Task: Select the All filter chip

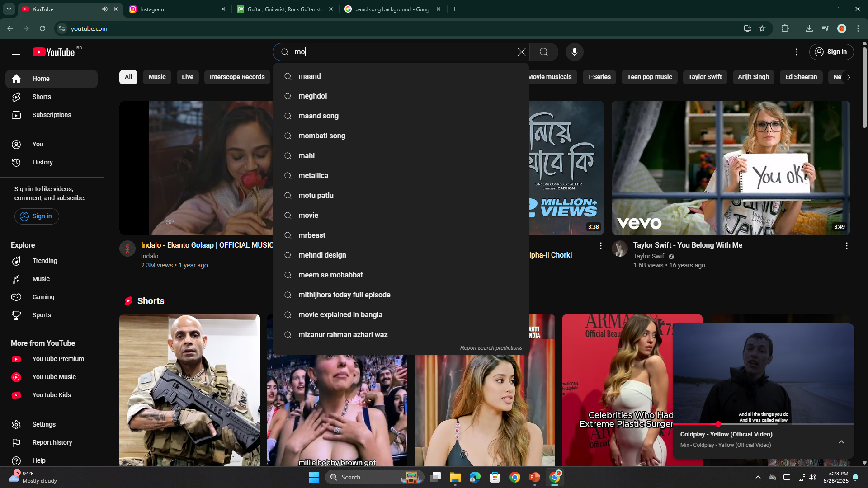Action: [128, 77]
